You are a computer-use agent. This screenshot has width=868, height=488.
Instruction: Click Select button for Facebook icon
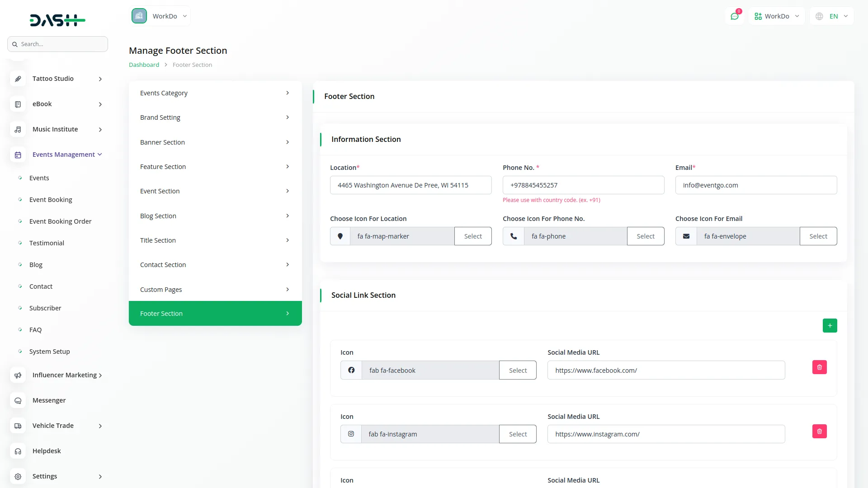click(x=518, y=371)
